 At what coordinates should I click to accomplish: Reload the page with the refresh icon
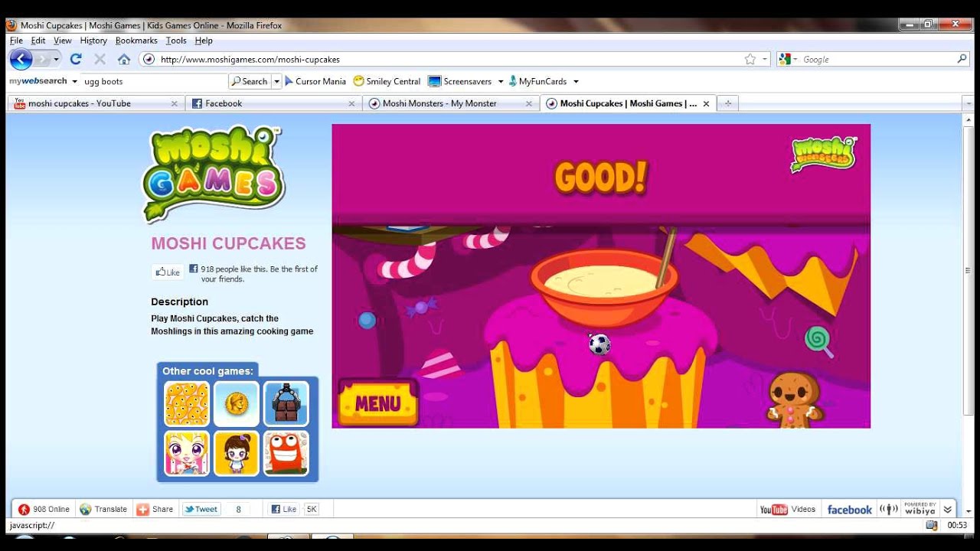point(76,59)
